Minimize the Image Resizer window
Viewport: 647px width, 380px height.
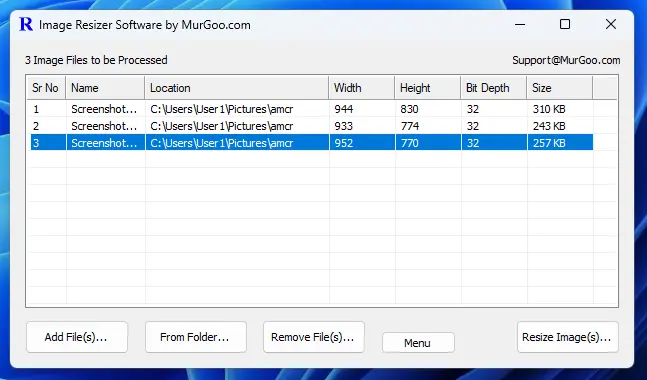[x=520, y=24]
